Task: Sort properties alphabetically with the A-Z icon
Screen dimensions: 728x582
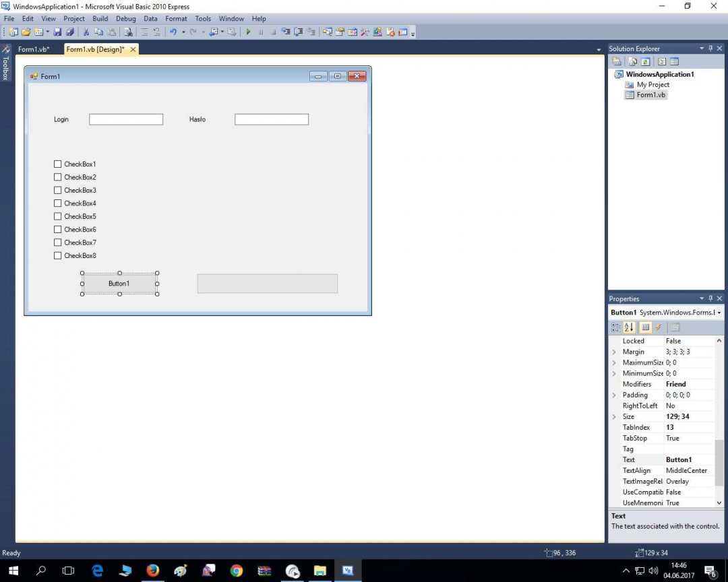Action: click(x=629, y=327)
